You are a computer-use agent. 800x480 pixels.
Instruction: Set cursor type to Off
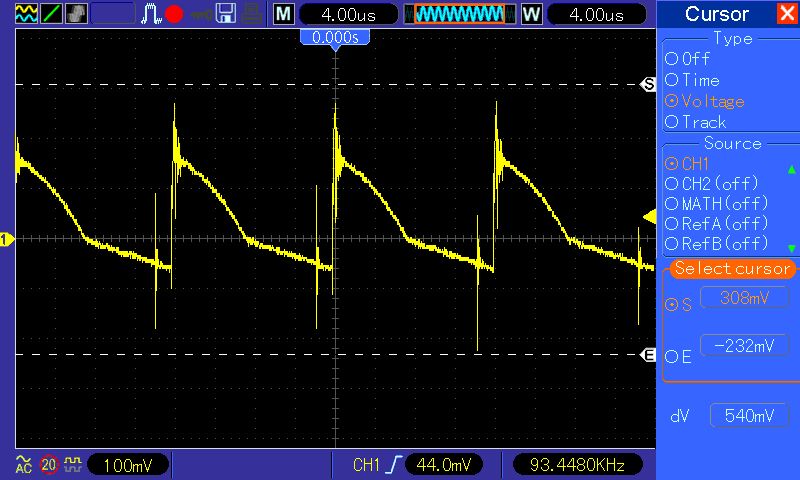(687, 59)
